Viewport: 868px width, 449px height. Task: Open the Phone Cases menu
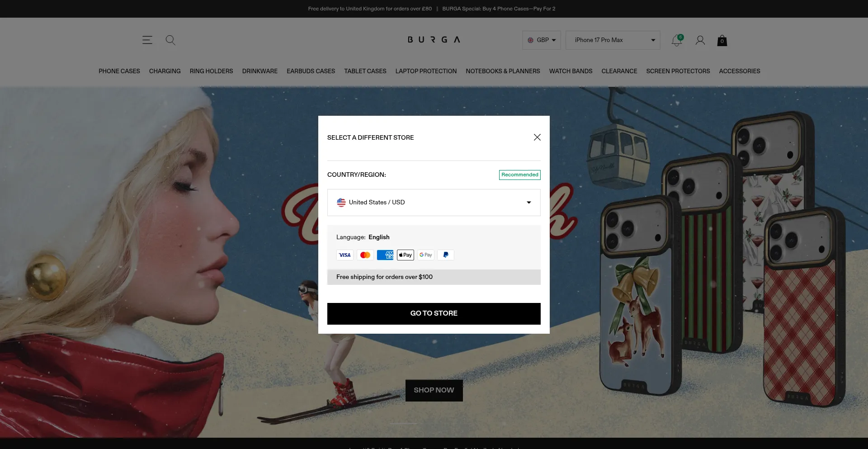tap(119, 71)
